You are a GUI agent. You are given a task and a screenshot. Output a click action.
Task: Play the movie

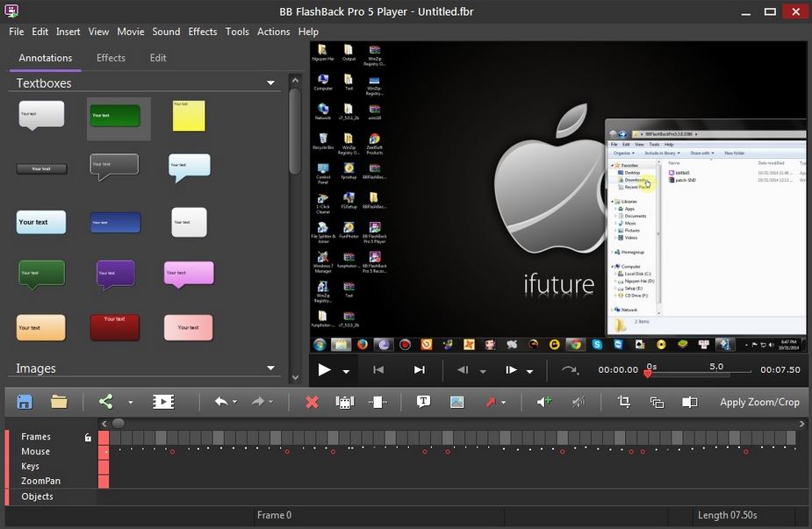coord(324,369)
